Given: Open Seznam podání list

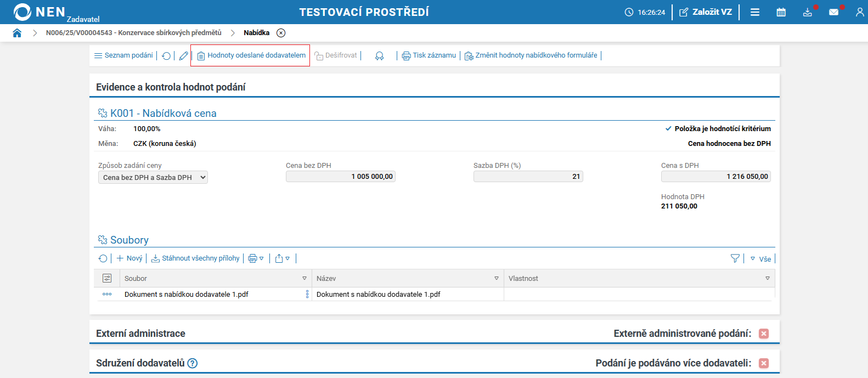Looking at the screenshot, I should (123, 55).
